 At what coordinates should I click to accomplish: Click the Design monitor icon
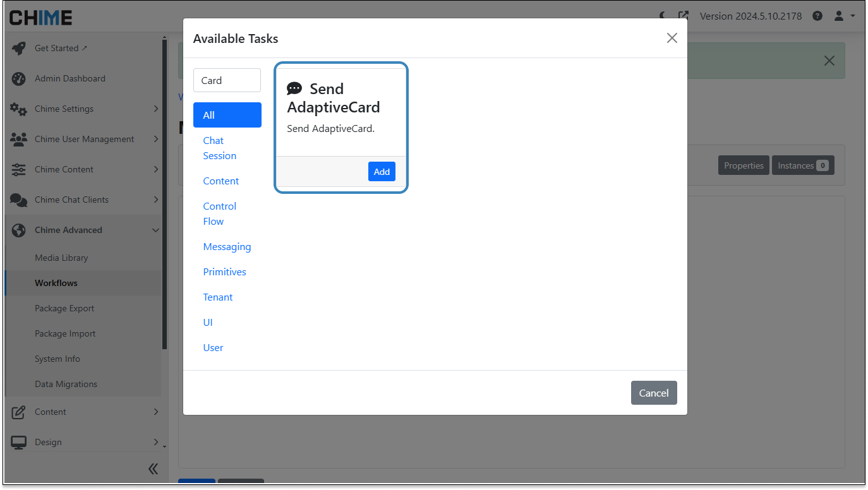[18, 443]
